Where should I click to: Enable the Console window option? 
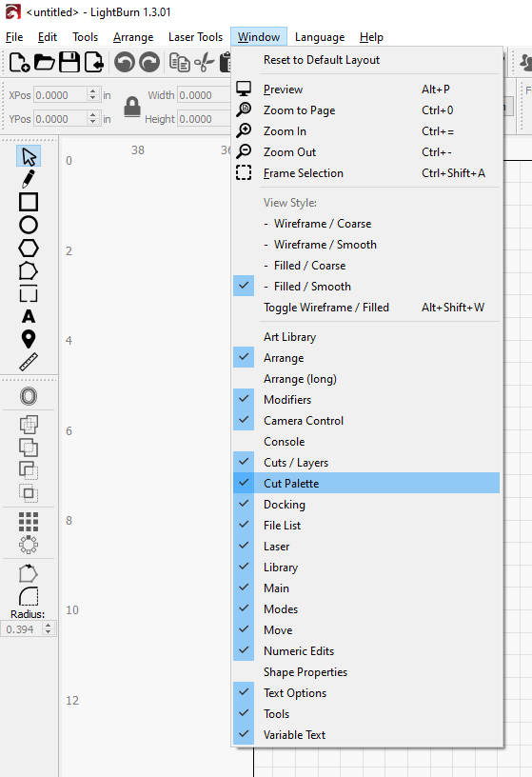pos(366,442)
